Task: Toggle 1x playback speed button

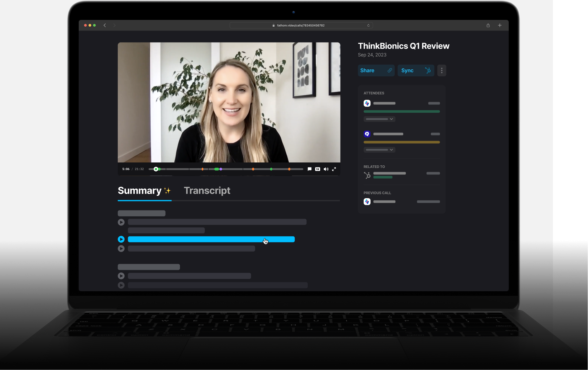Action: 317,169
